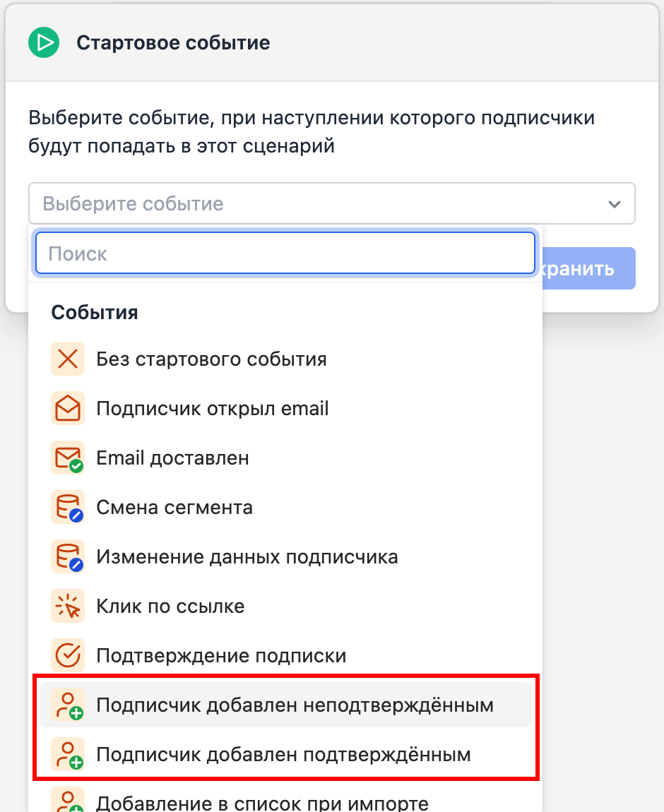Click the open envelope icon

[x=68, y=408]
